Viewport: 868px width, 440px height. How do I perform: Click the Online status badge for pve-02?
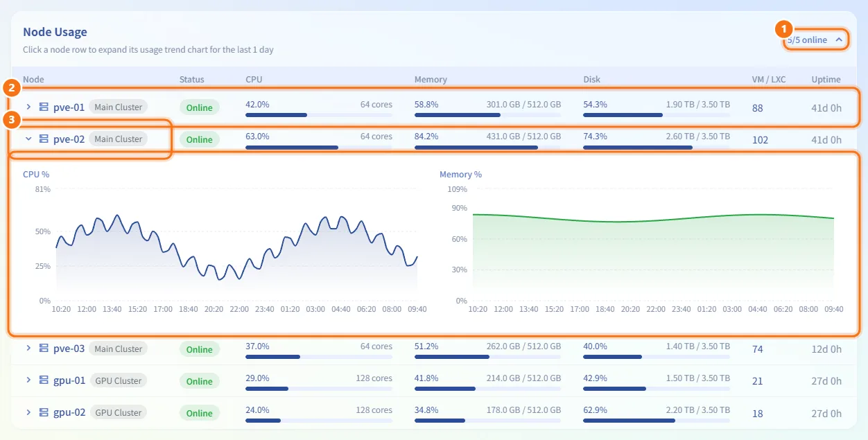point(200,139)
